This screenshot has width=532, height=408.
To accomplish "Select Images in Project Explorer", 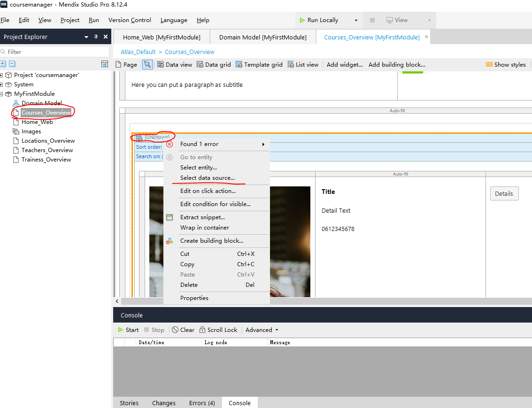I will click(31, 131).
